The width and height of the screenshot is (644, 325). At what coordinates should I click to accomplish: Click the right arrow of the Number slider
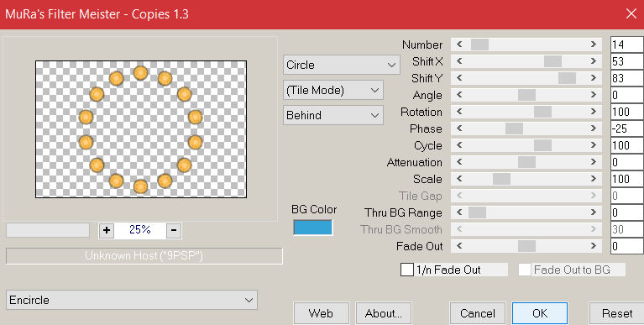tap(594, 45)
